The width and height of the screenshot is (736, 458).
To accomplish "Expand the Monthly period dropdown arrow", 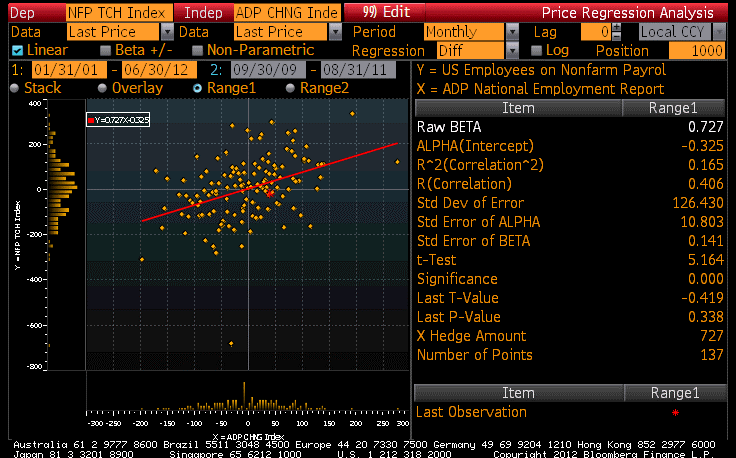I will tap(512, 32).
